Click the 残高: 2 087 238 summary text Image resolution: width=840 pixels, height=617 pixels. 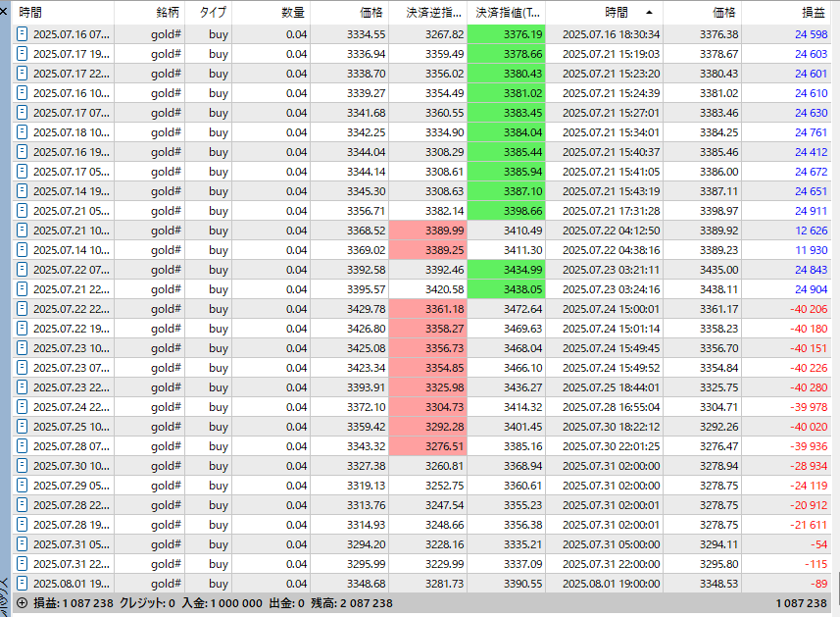click(x=352, y=603)
